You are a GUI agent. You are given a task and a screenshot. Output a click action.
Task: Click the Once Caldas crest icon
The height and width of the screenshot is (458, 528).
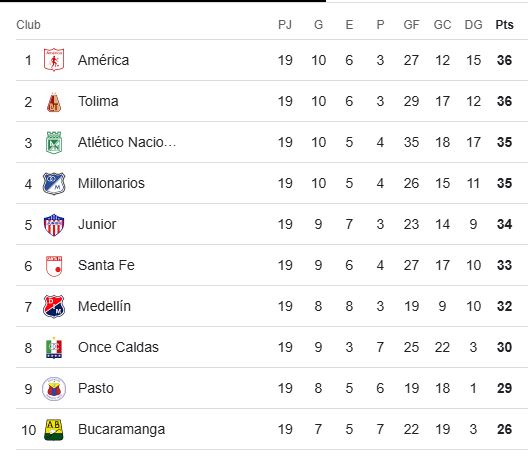[54, 348]
